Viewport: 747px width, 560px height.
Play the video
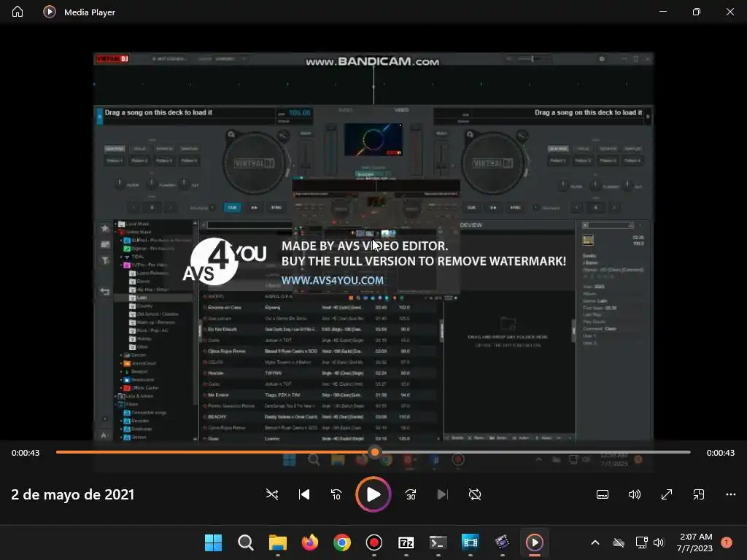pos(373,494)
